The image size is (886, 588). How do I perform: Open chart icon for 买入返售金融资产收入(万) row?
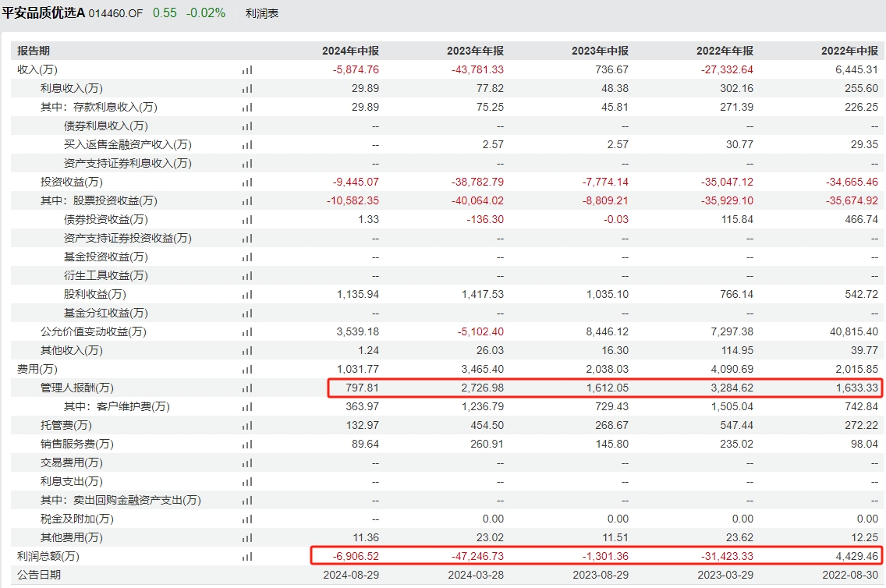(247, 144)
